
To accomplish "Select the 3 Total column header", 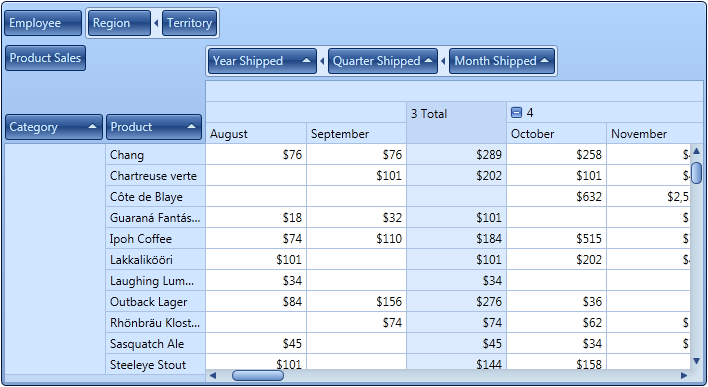I will tap(456, 123).
